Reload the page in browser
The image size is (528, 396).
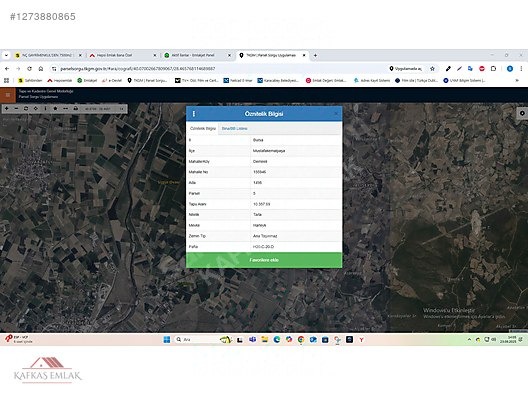tap(30, 69)
